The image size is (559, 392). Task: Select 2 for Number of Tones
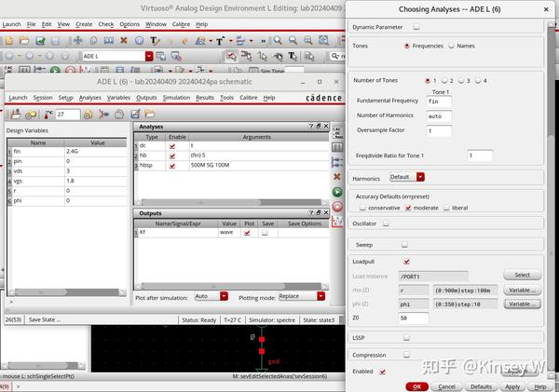pos(444,80)
